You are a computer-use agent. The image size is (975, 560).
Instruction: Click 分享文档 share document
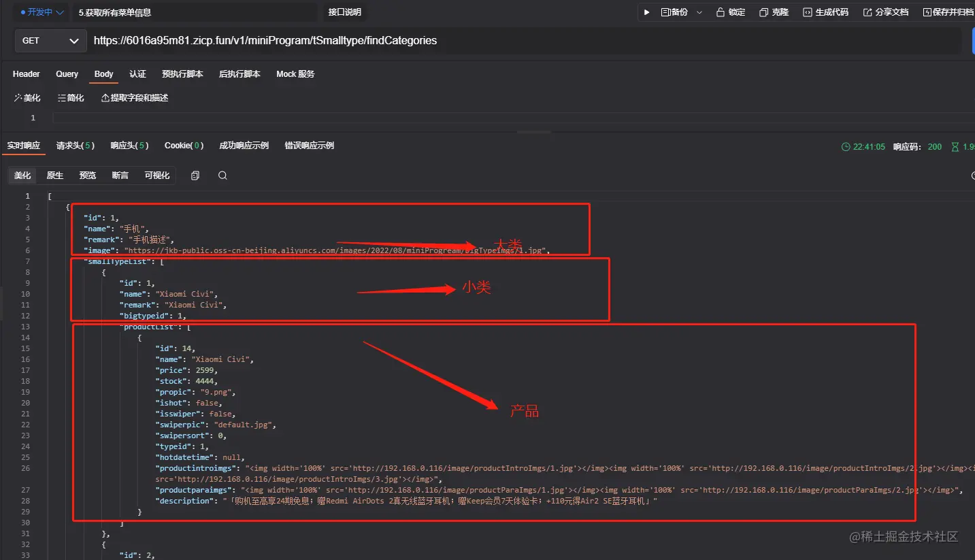[x=886, y=12]
